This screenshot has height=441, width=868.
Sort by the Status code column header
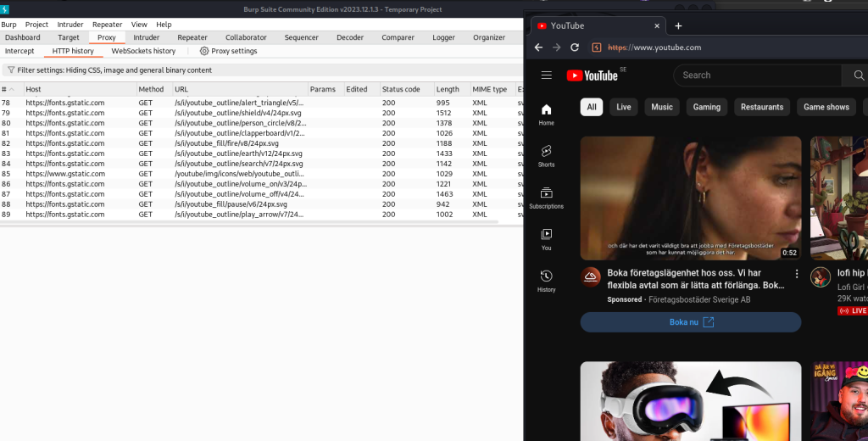(401, 89)
